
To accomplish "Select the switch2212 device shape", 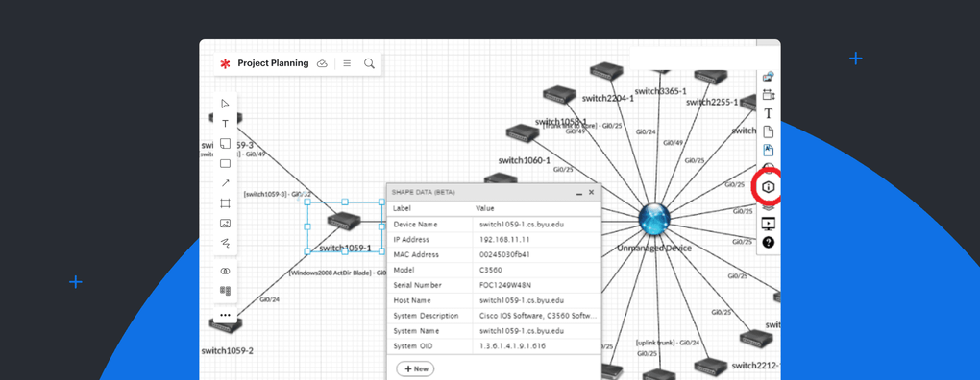I will pyautogui.click(x=711, y=367).
